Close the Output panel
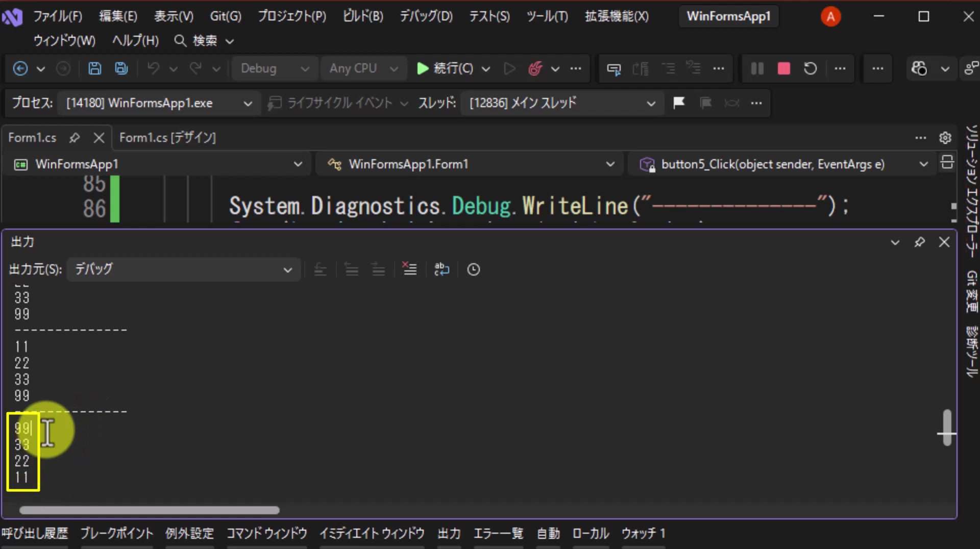Image resolution: width=980 pixels, height=549 pixels. [x=944, y=242]
